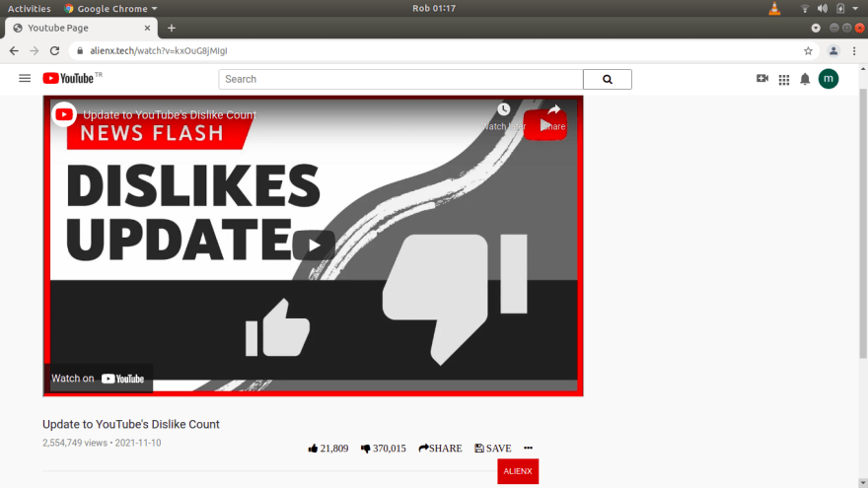Click the YouTube logo in header
The height and width of the screenshot is (488, 868).
coord(69,79)
